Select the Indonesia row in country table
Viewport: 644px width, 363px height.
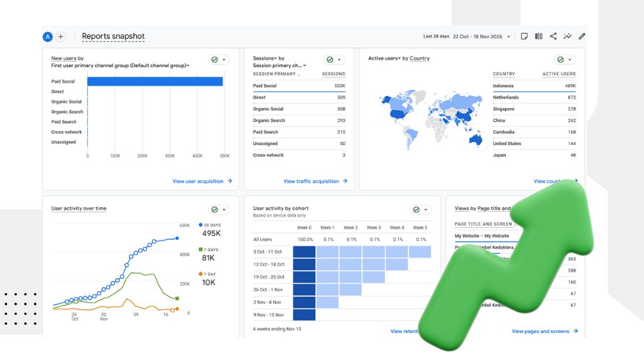tap(534, 86)
